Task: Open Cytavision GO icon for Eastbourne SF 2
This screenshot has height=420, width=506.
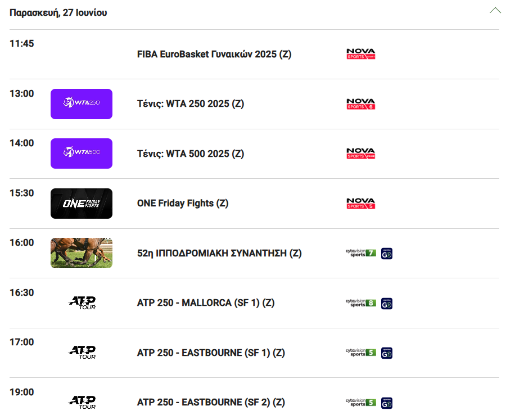Action: pyautogui.click(x=387, y=403)
